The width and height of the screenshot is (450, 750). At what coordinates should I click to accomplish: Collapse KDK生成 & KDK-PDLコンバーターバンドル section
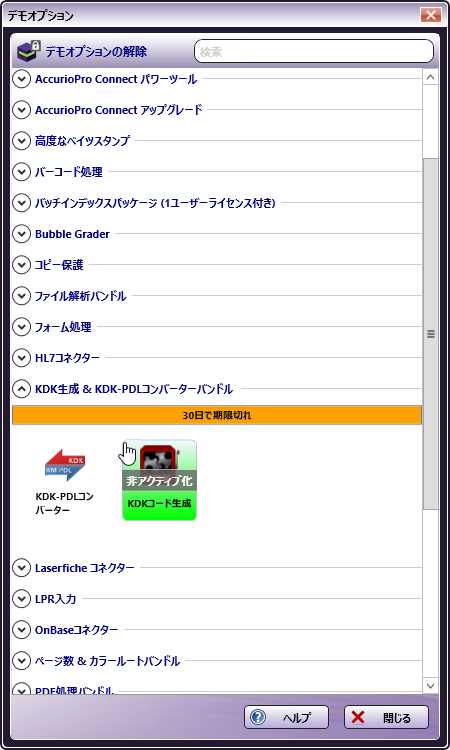pyautogui.click(x=22, y=388)
